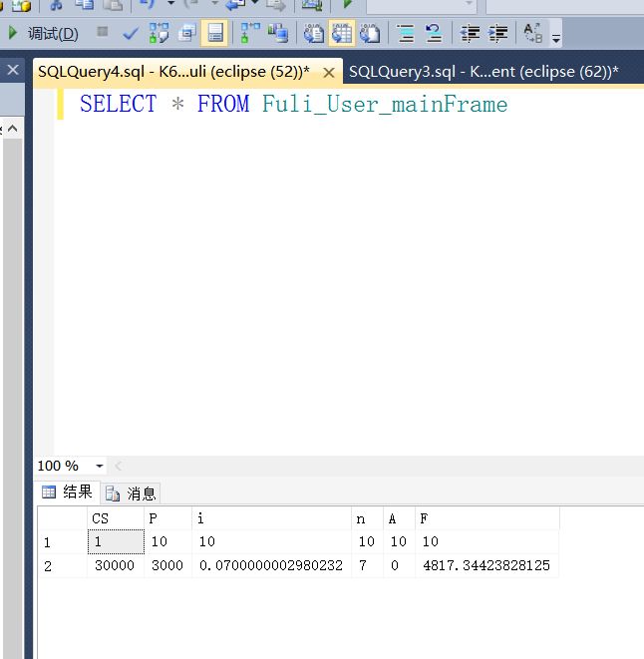
Task: Click the n cell with value 7
Action: click(x=368, y=565)
